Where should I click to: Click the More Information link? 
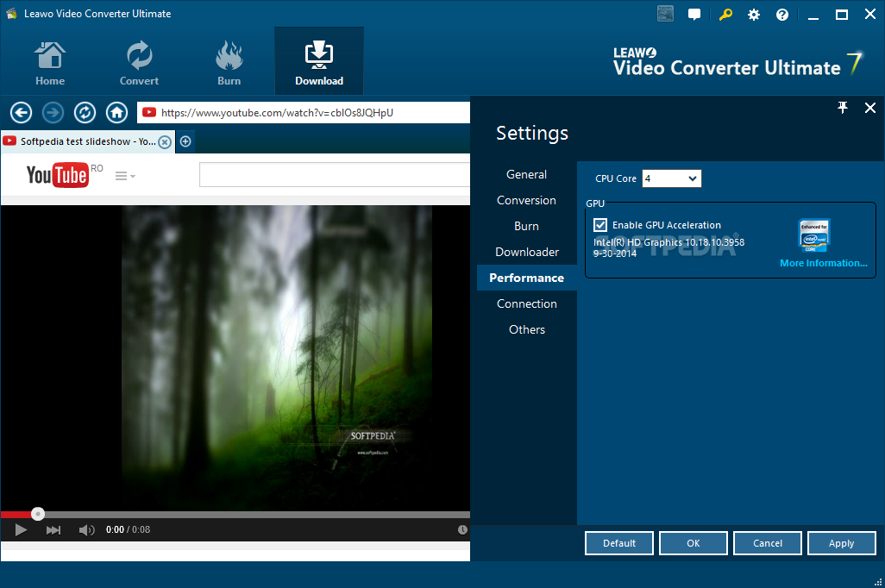[x=824, y=263]
